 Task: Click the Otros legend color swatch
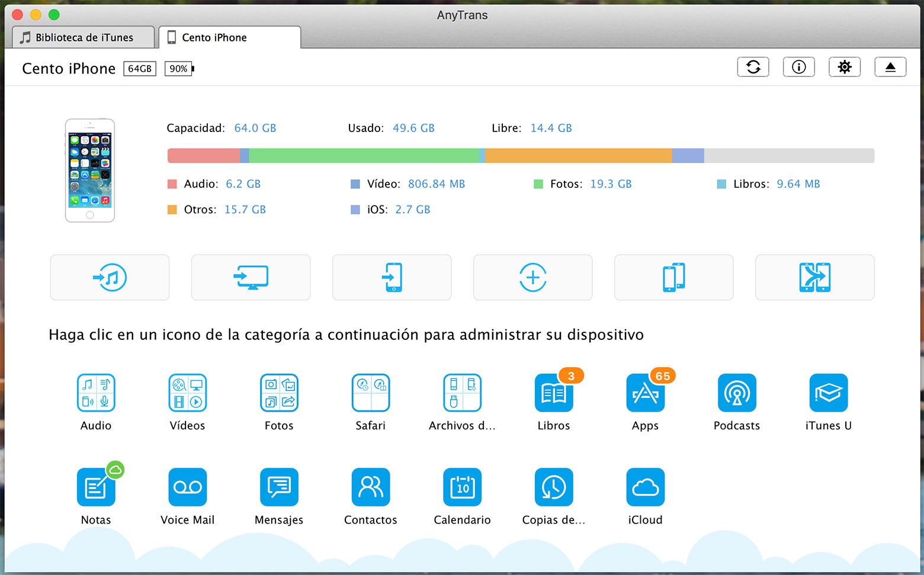click(172, 210)
